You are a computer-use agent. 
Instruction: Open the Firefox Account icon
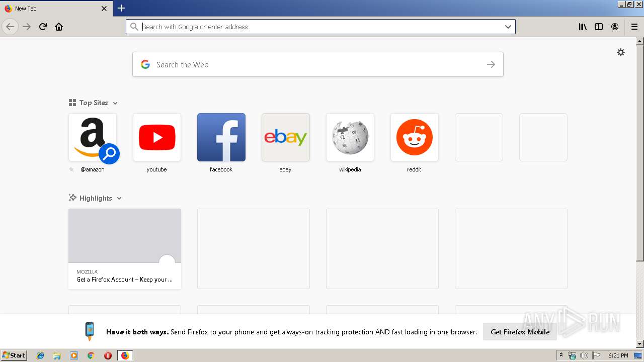pyautogui.click(x=615, y=27)
